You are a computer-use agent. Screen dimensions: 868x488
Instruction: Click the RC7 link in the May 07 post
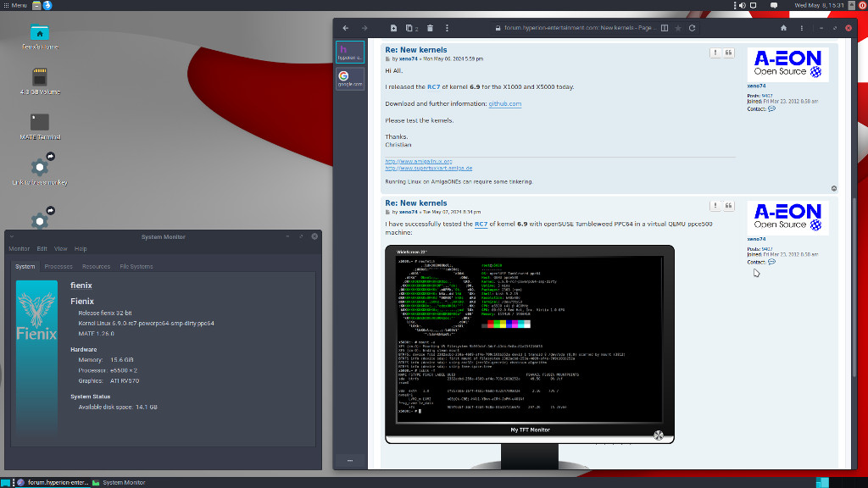click(x=481, y=224)
